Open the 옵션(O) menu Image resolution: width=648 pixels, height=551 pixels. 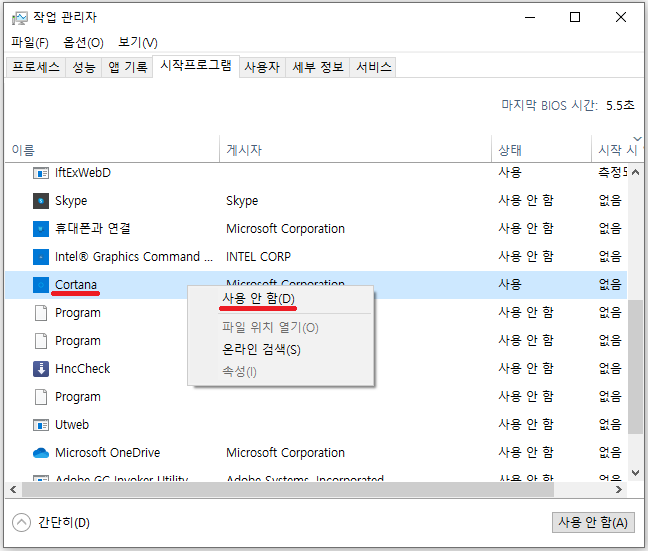click(83, 43)
